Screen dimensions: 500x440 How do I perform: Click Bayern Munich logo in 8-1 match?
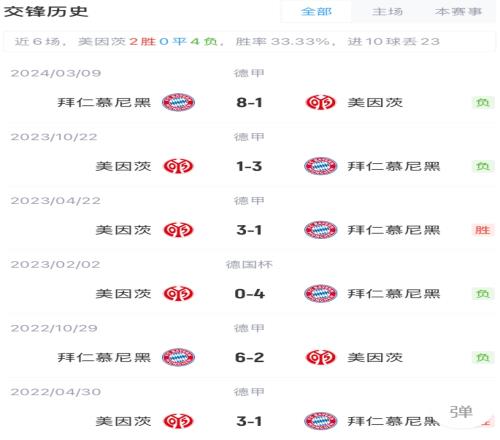[178, 102]
